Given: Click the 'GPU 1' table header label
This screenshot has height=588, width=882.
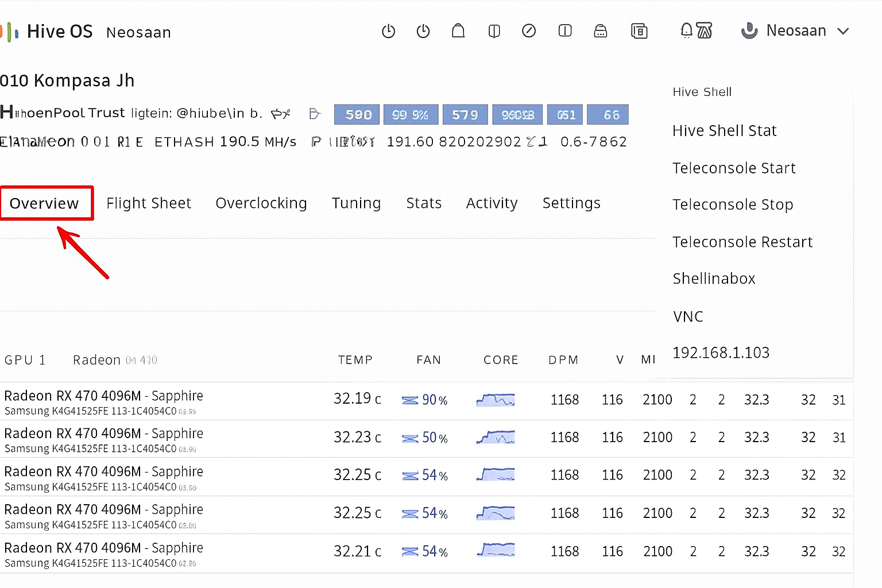Looking at the screenshot, I should (25, 360).
